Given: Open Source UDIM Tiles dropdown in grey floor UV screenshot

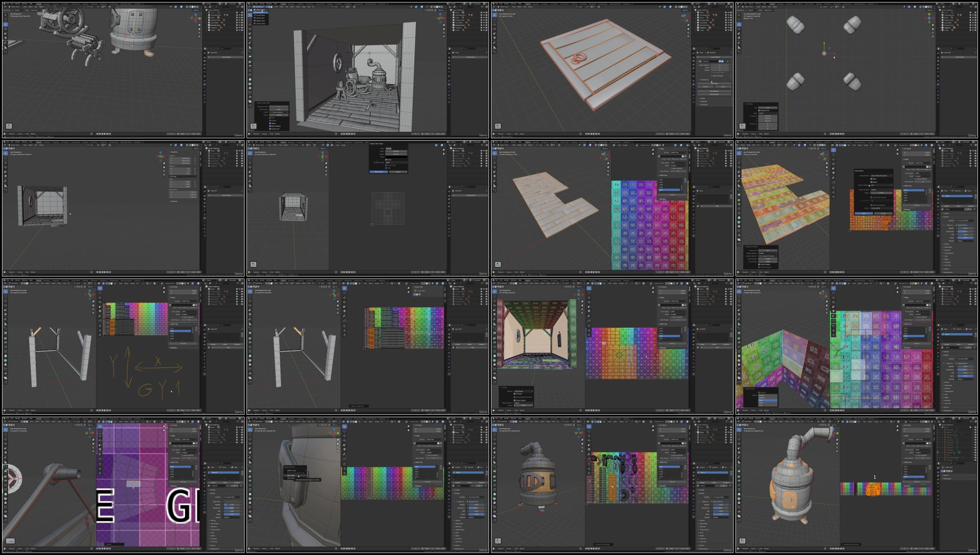Looking at the screenshot, I should [678, 152].
